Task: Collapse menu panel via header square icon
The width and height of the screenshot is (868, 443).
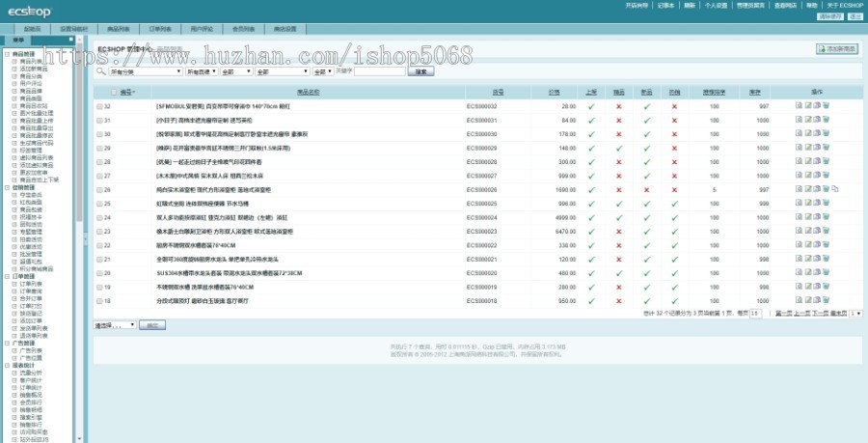Action: 70,40
